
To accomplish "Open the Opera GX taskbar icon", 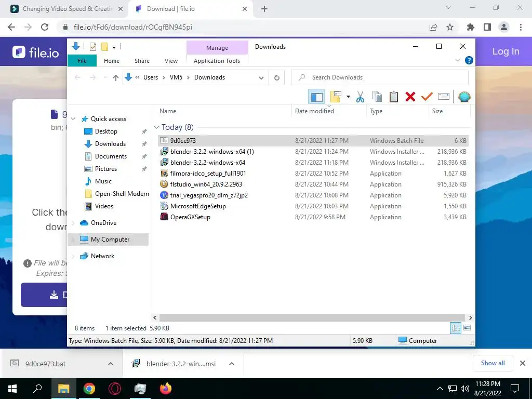I will 115,389.
